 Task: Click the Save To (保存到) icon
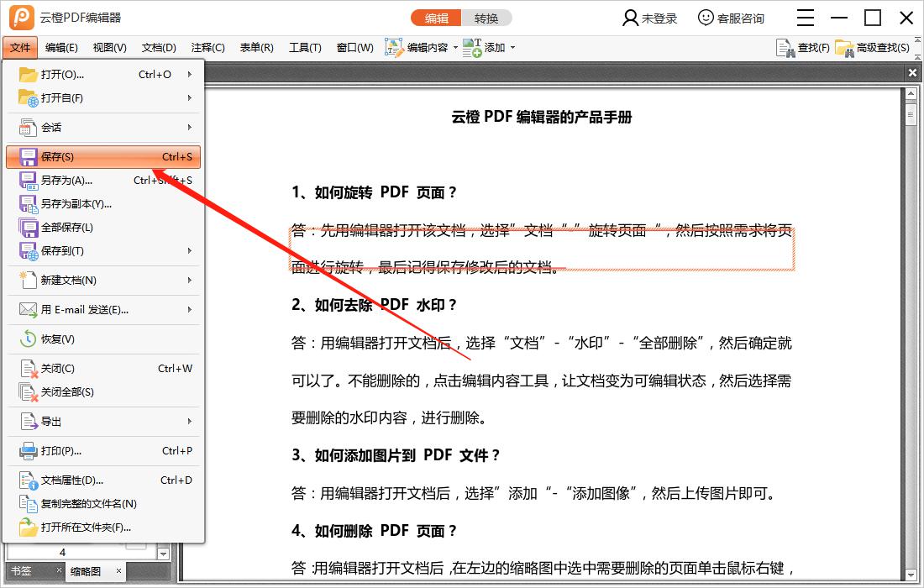[28, 251]
